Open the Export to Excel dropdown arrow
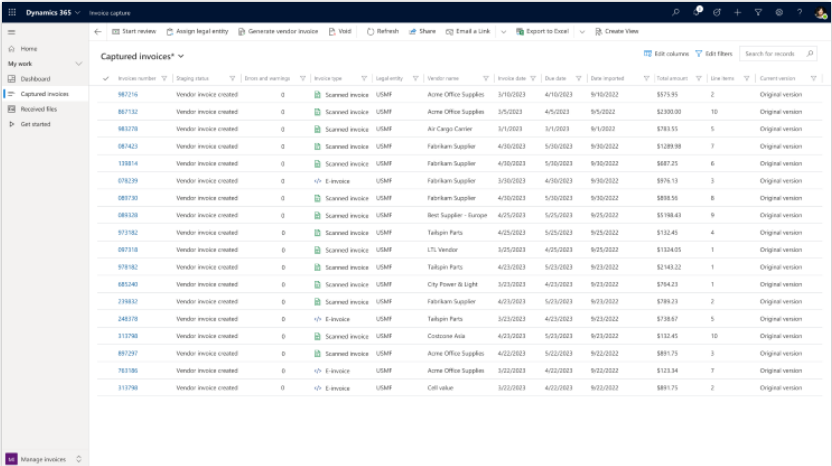Screen dimensions: 832x466 tap(582, 32)
